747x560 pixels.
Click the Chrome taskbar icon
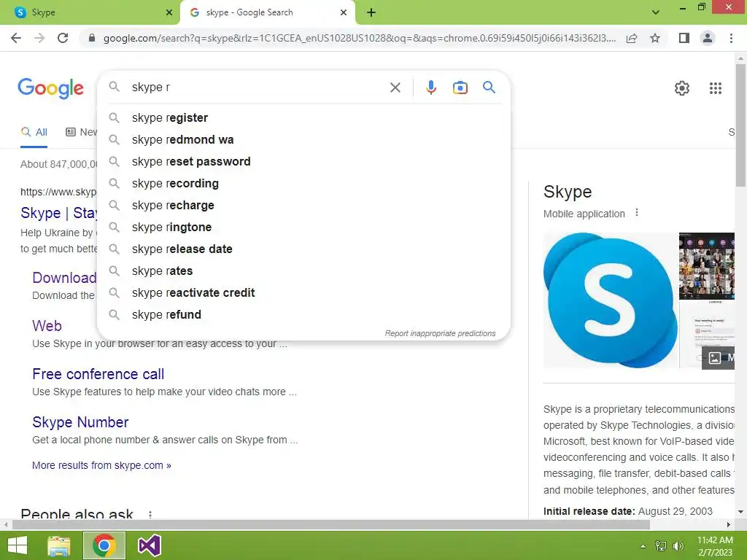(104, 545)
